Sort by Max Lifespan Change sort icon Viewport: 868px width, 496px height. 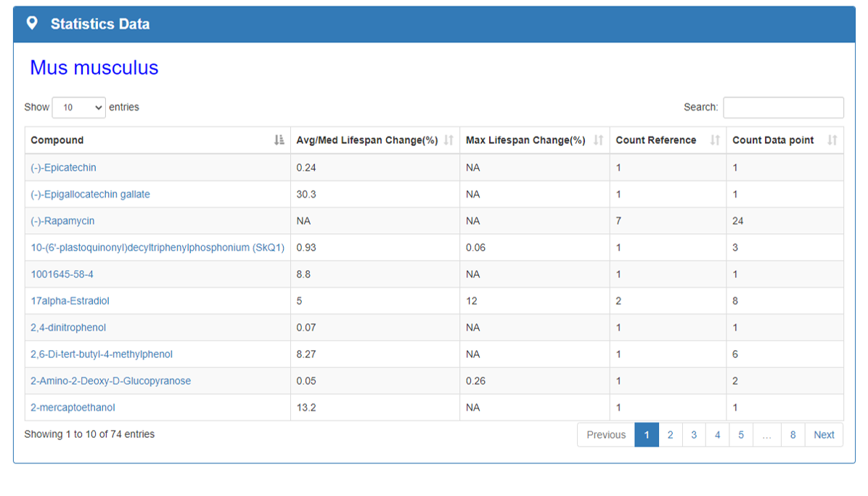pos(598,140)
